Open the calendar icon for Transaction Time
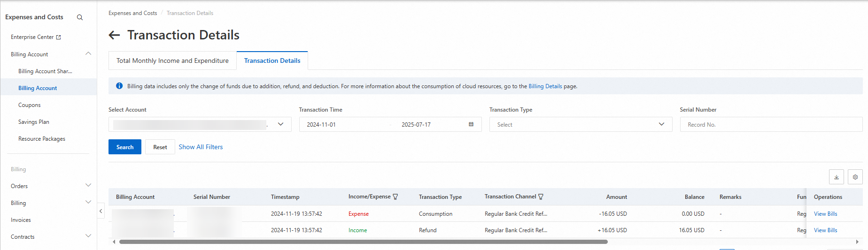 click(471, 124)
